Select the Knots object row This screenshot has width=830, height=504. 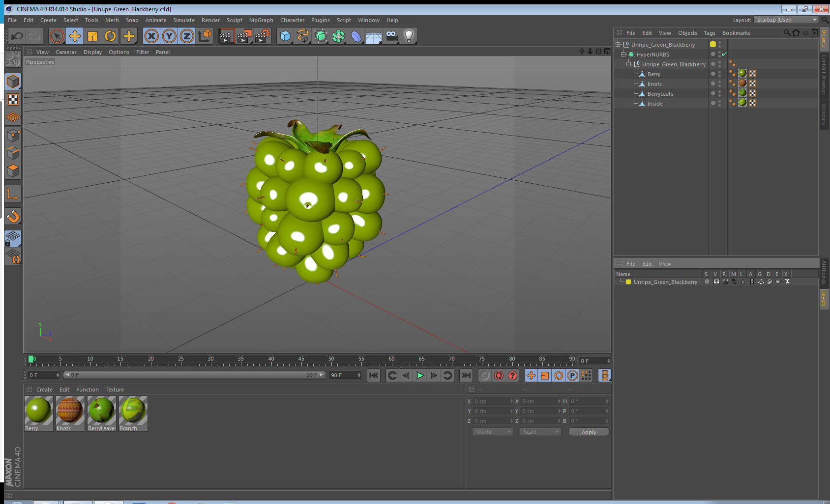[654, 84]
